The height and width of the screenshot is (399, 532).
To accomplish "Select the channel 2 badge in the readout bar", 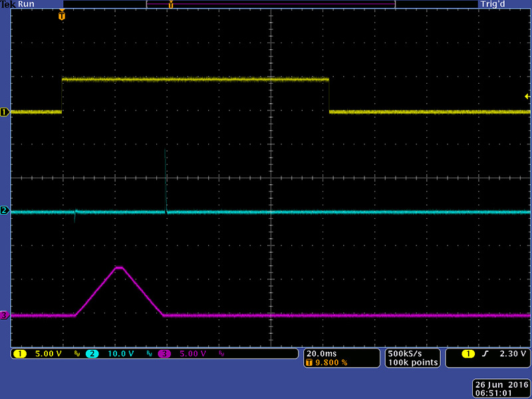I will point(92,354).
